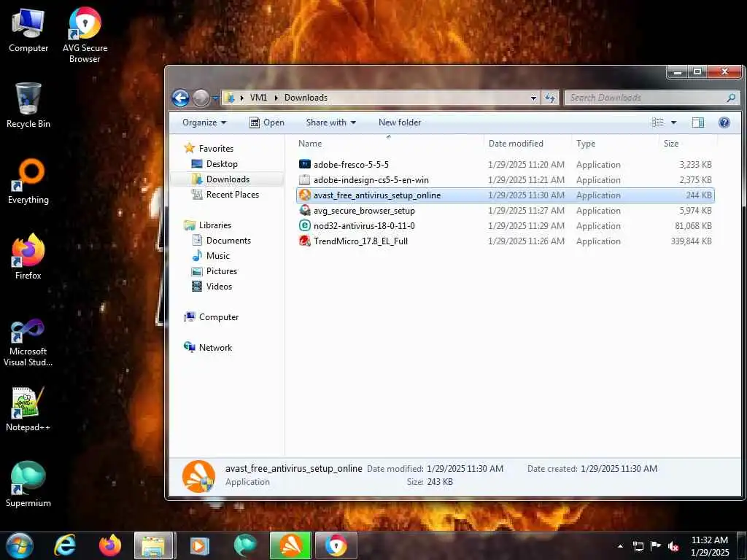Open AVG Secure Browser taskbar icon
The height and width of the screenshot is (560, 747).
pyautogui.click(x=336, y=545)
